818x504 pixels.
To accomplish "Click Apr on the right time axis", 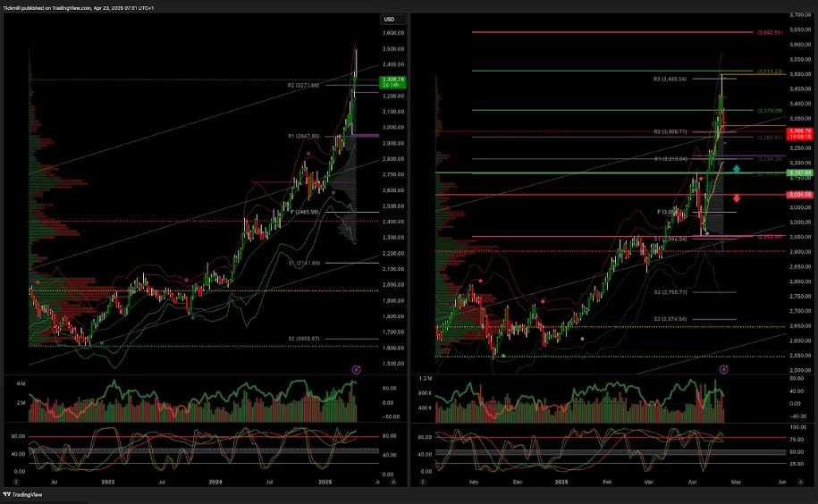I will [x=692, y=482].
